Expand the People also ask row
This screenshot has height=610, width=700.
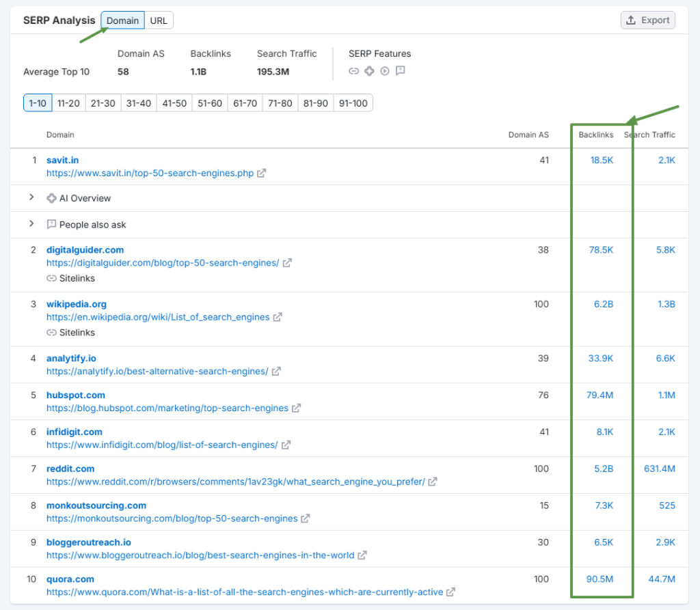[x=31, y=224]
